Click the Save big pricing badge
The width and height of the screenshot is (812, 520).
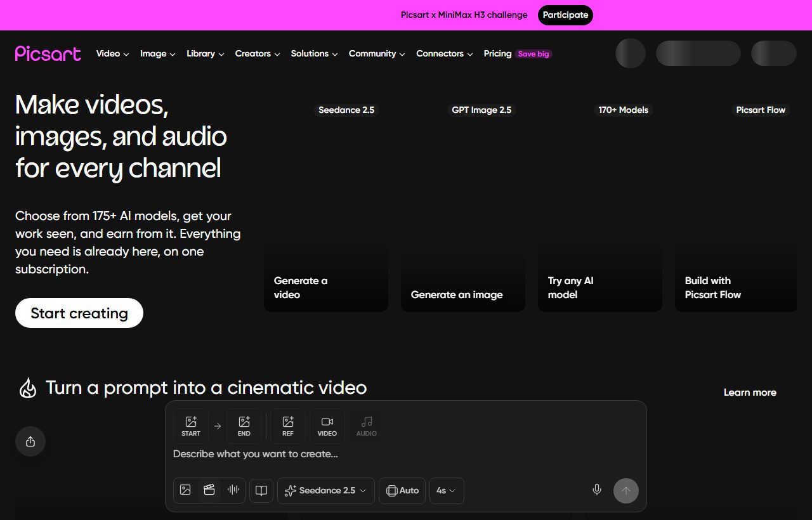click(534, 54)
